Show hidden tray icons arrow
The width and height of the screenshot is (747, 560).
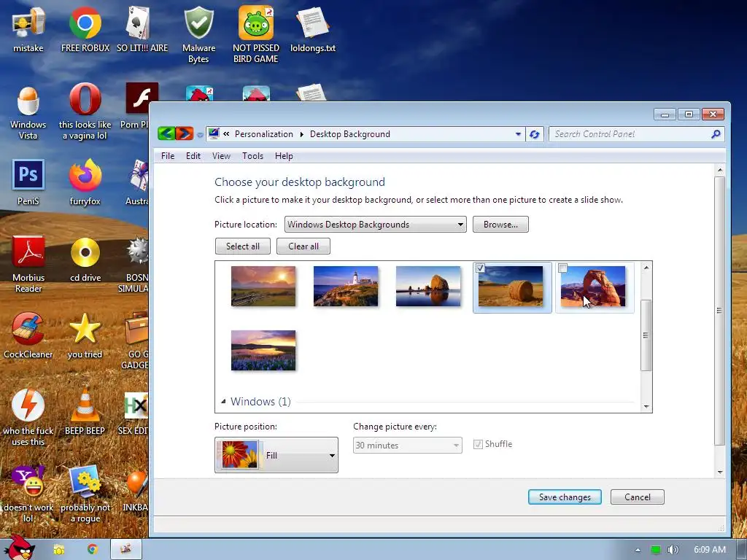point(638,550)
